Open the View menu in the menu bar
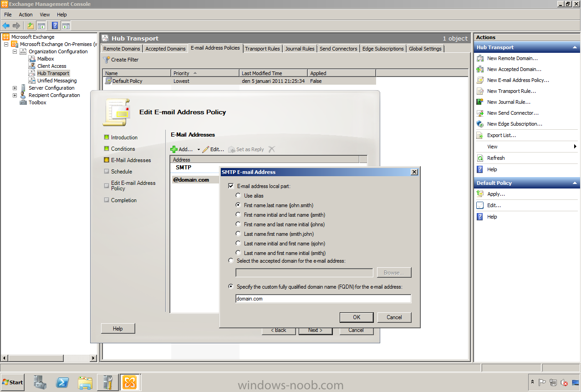Screen dimensions: 581x392 point(45,15)
